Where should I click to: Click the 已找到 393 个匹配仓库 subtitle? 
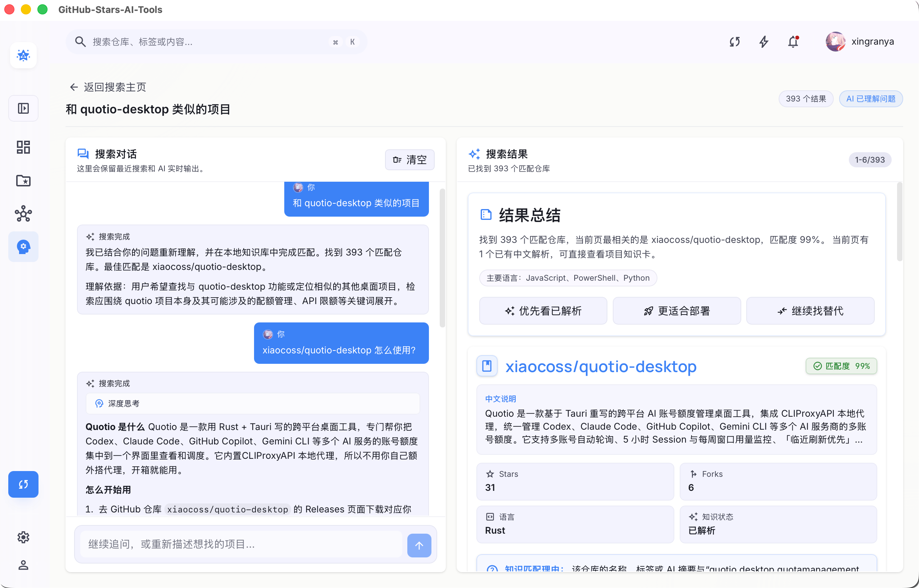click(x=508, y=169)
